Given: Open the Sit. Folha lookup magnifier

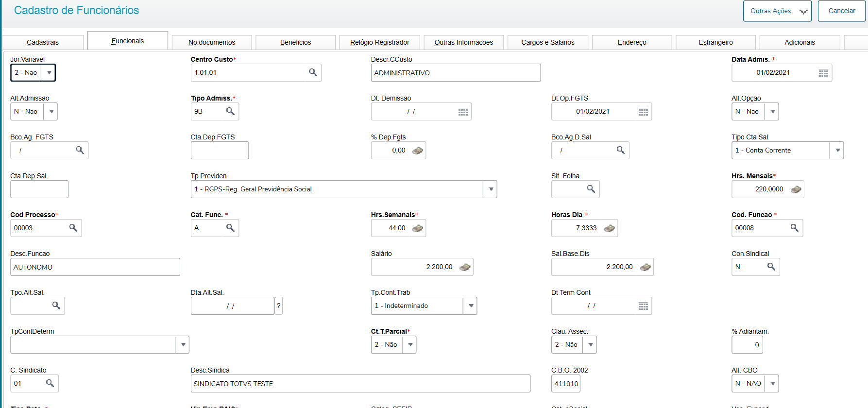Looking at the screenshot, I should tap(591, 189).
